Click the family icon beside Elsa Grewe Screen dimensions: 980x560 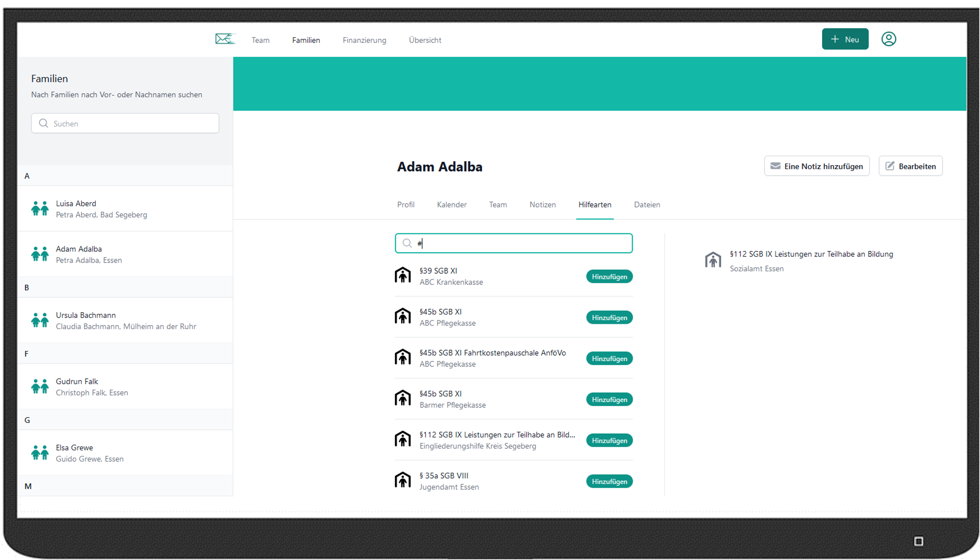(x=40, y=453)
